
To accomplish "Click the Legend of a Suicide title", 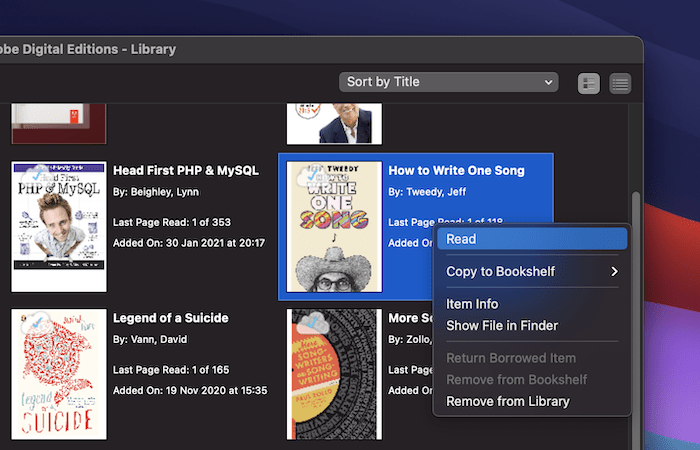I will (171, 318).
